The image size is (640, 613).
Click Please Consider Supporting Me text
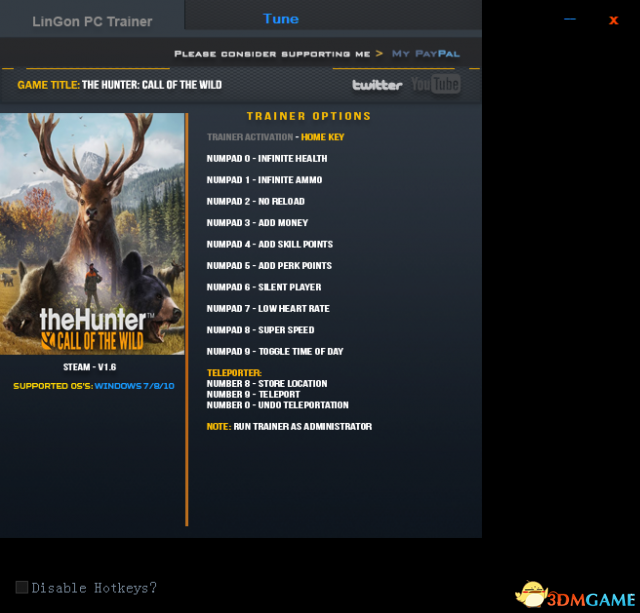(272, 54)
